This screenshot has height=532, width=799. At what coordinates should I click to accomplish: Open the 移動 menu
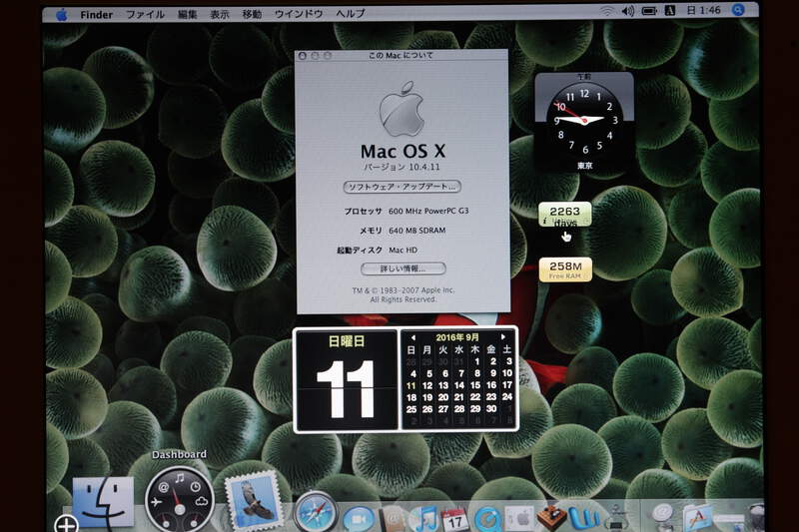[252, 14]
